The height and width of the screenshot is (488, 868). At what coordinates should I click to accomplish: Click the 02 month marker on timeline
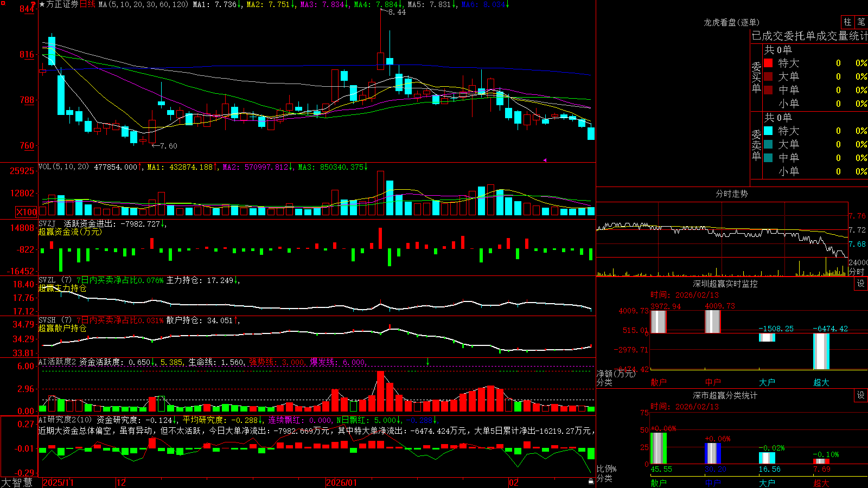[514, 483]
